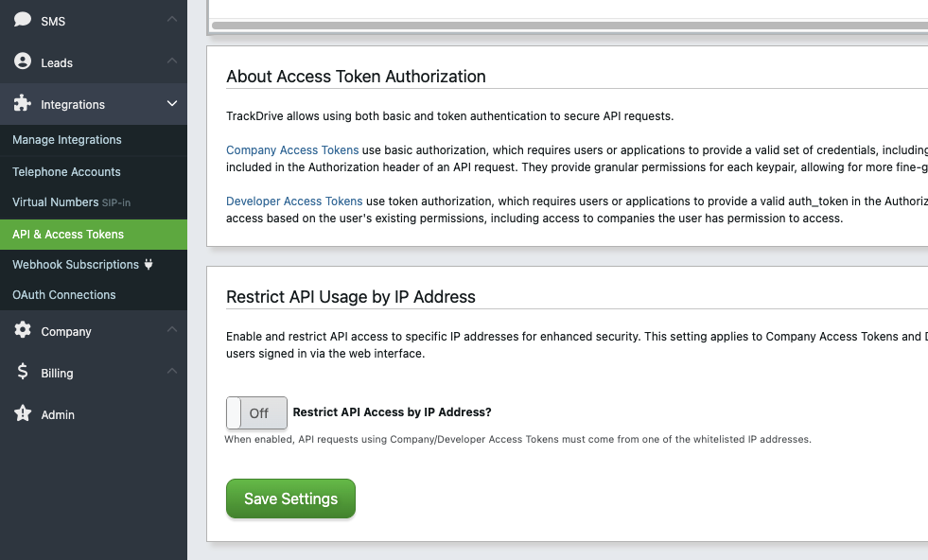The image size is (928, 560).
Task: Click the SMS speech bubble icon
Action: 23,20
